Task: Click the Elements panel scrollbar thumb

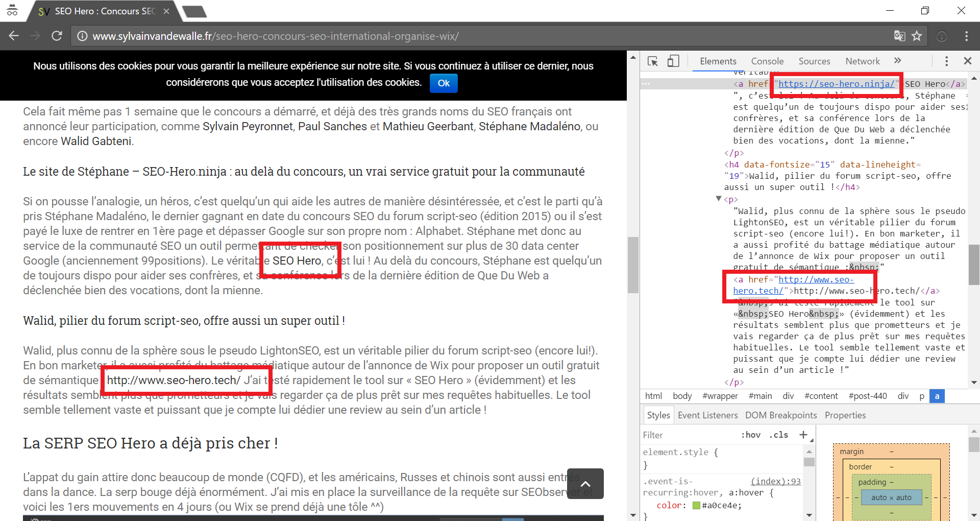Action: 973,265
